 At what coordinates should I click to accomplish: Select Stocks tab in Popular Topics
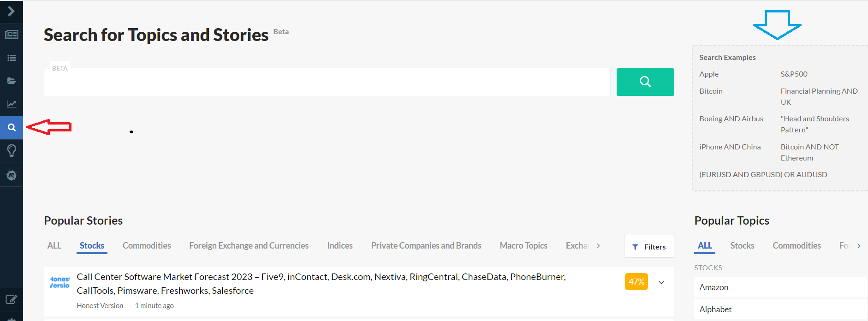coord(742,246)
